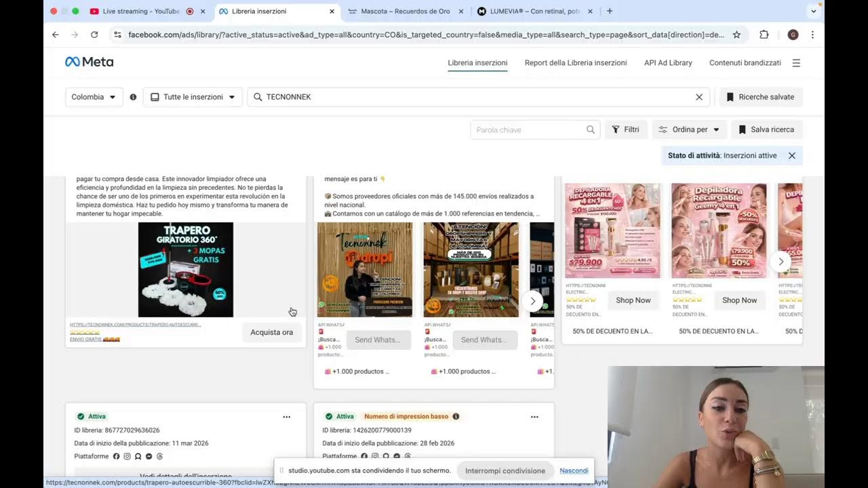868x488 pixels.
Task: Close the Live streaming YouTube tab
Action: 202,12
